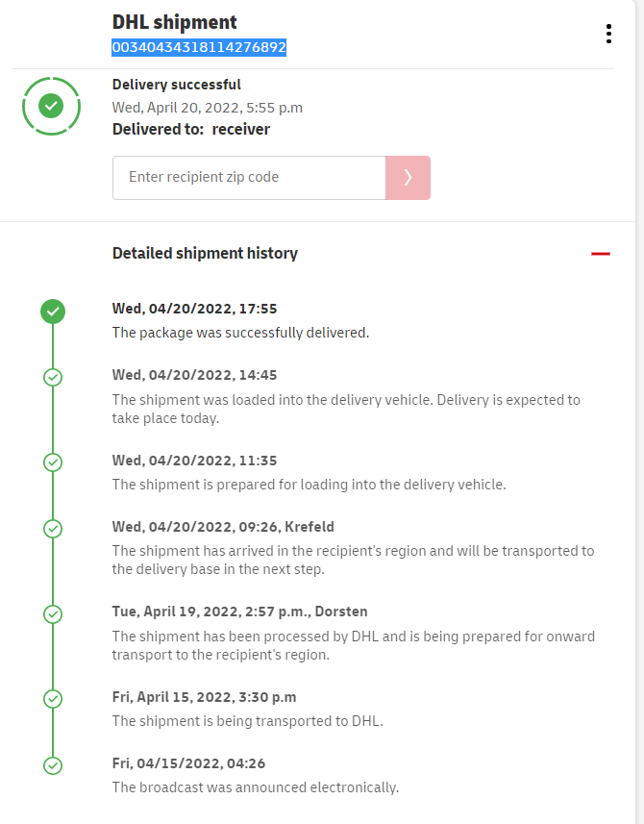Click the highlighted tracking number 00340434318114276892

[199, 47]
